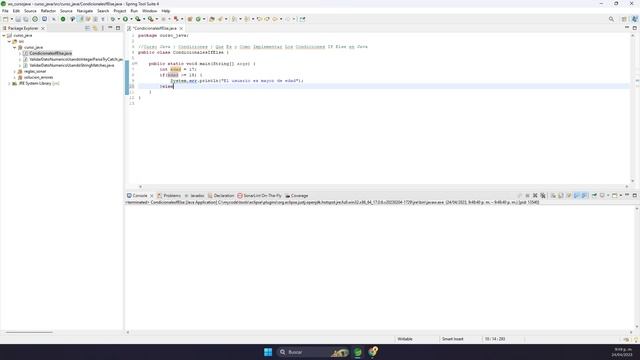Open the New file dropdown arrow

11,19
